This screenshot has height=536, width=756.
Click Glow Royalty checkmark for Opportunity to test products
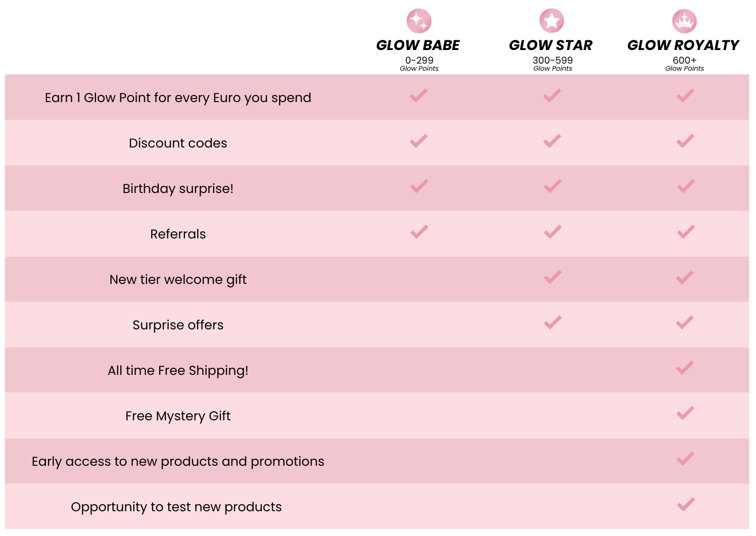click(685, 504)
